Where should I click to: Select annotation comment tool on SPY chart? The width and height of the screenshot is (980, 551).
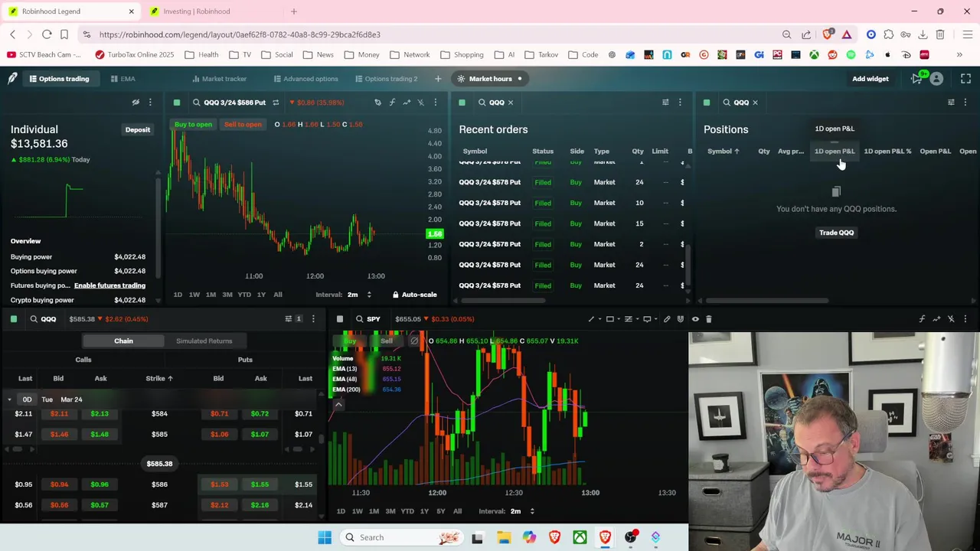click(647, 319)
